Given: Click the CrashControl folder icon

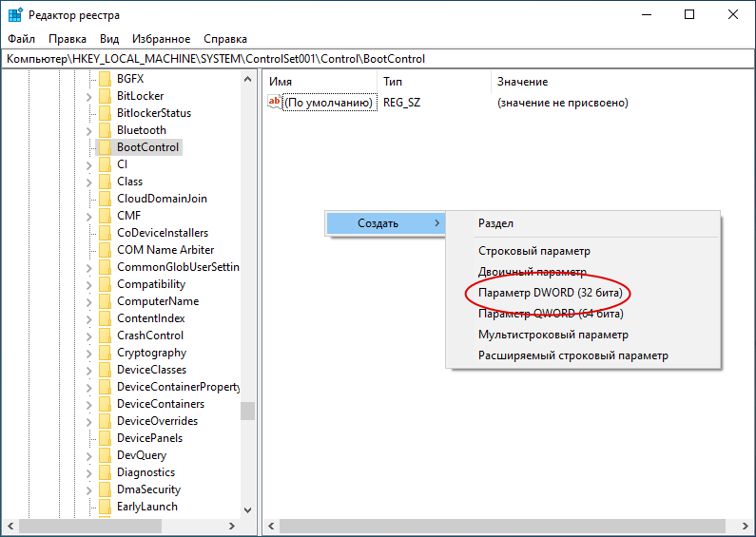Looking at the screenshot, I should (105, 336).
